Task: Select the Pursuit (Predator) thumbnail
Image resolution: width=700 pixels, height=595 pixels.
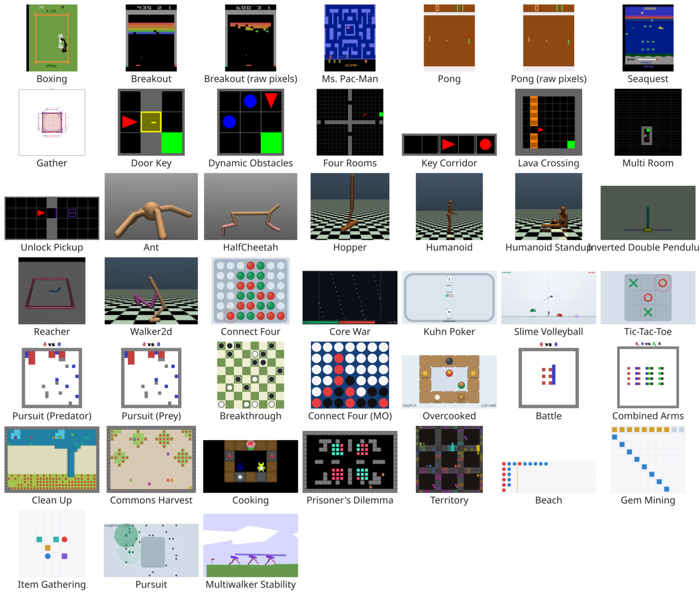Action: tap(52, 375)
